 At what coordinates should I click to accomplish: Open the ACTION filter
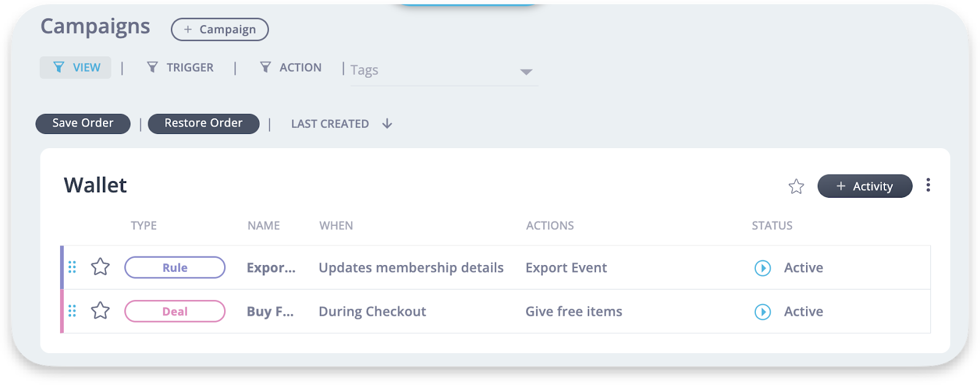point(291,67)
